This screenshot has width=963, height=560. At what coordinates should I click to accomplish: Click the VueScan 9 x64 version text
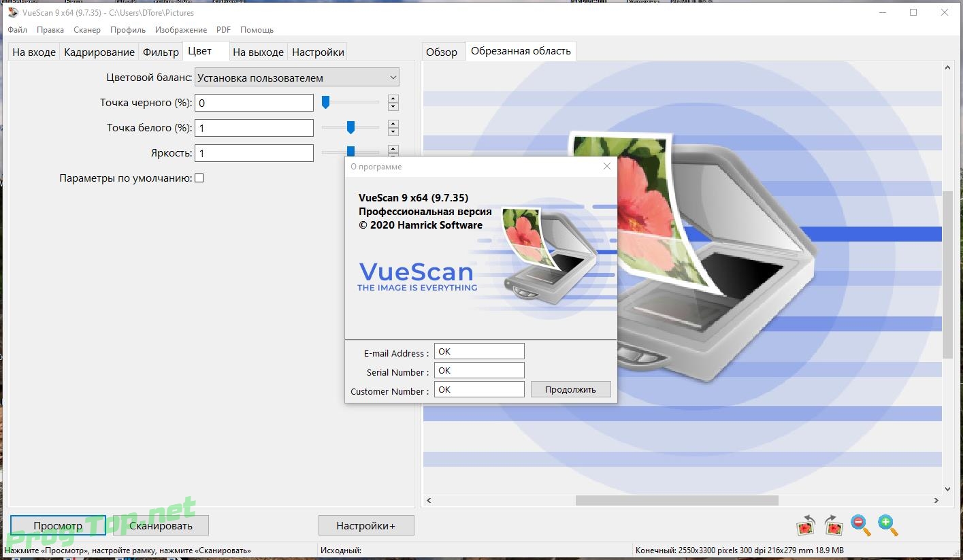(413, 198)
